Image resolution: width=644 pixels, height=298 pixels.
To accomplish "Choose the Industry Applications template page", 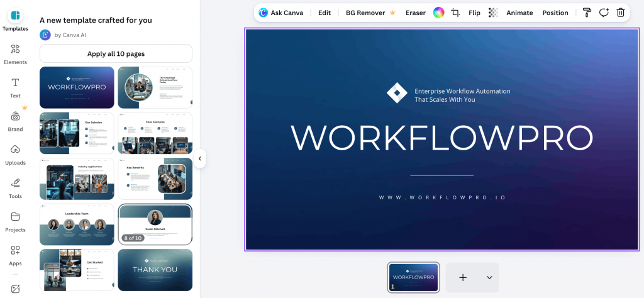I will (77, 179).
